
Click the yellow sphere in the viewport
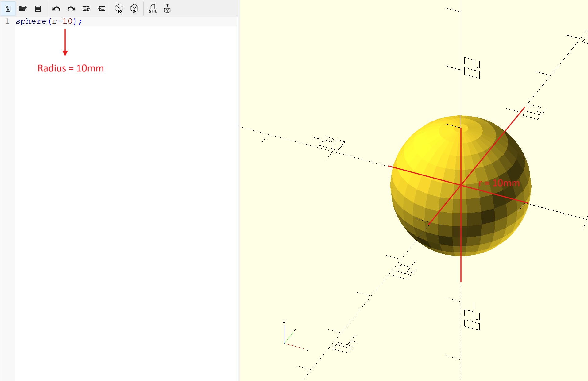pyautogui.click(x=460, y=186)
